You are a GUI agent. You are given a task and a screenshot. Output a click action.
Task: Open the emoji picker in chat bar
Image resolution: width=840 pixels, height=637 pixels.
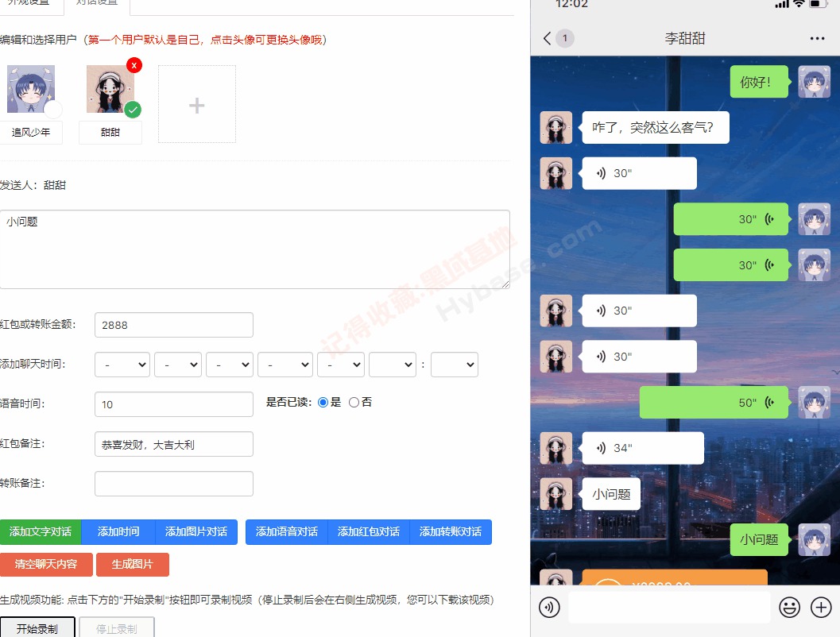(x=789, y=608)
